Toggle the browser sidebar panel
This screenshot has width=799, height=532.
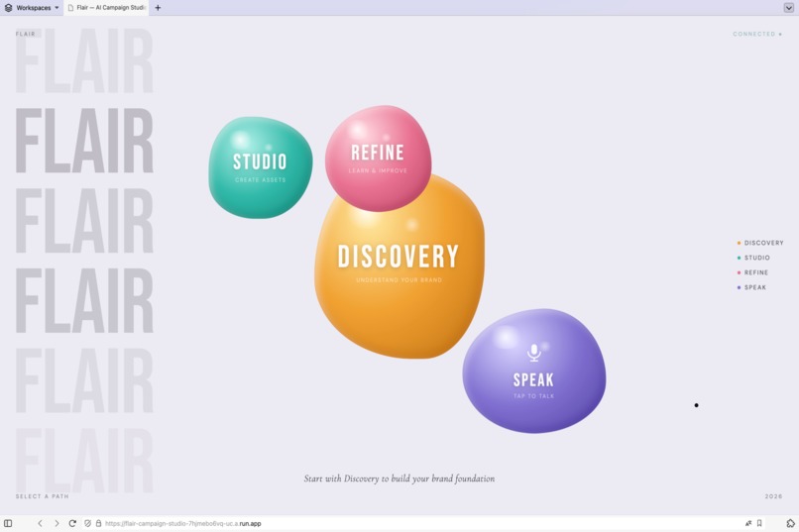coord(8,523)
